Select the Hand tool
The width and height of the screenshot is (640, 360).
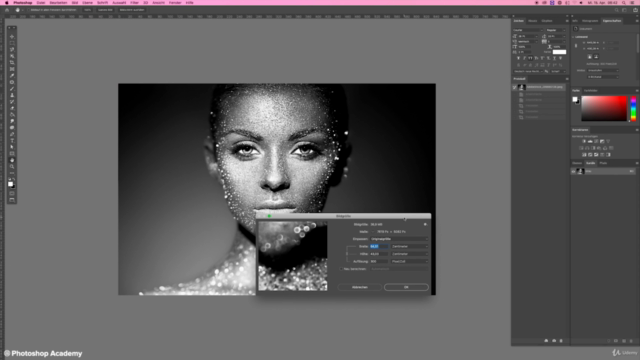pyautogui.click(x=12, y=160)
